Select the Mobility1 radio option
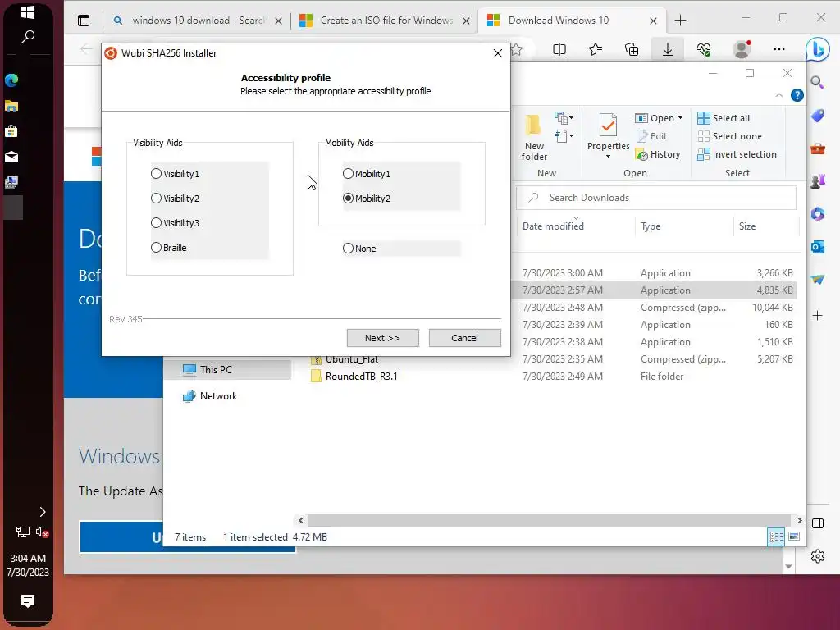The height and width of the screenshot is (630, 840). click(367, 174)
